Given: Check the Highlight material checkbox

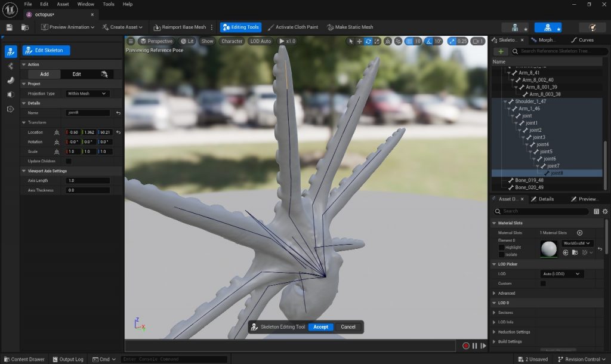Looking at the screenshot, I should click(501, 247).
